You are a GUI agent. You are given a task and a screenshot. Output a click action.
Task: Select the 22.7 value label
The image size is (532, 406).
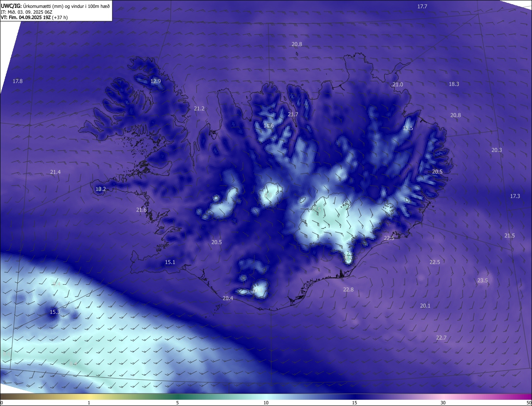[x=441, y=338]
